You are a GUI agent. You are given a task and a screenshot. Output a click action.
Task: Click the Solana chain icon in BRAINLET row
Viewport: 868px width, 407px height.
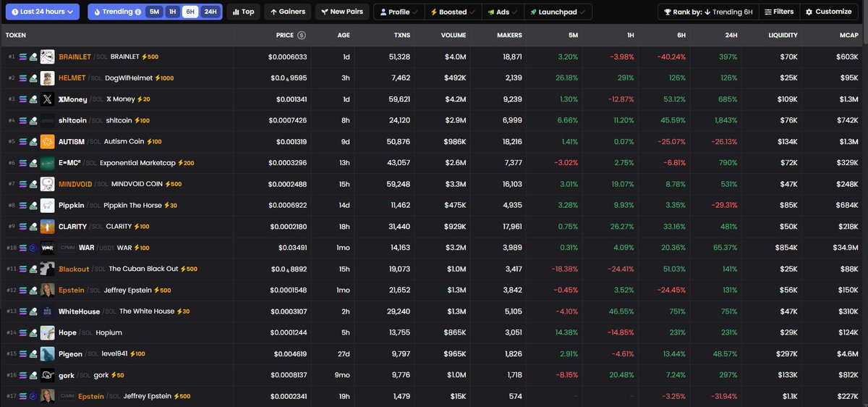coord(22,56)
